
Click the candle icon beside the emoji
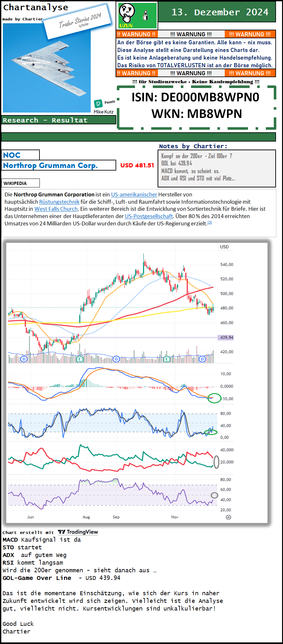[146, 15]
